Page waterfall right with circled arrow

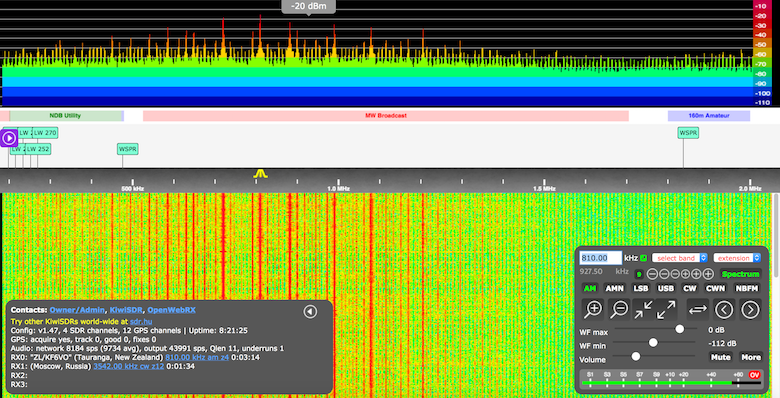(x=750, y=309)
